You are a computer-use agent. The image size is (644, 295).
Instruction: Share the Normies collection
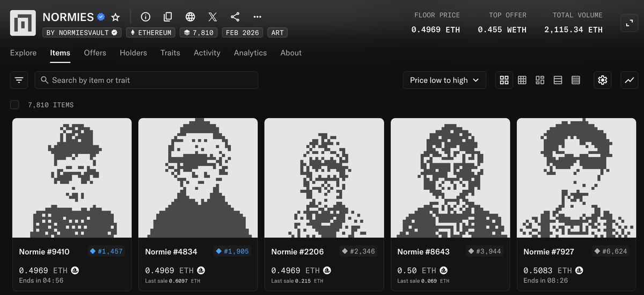235,17
